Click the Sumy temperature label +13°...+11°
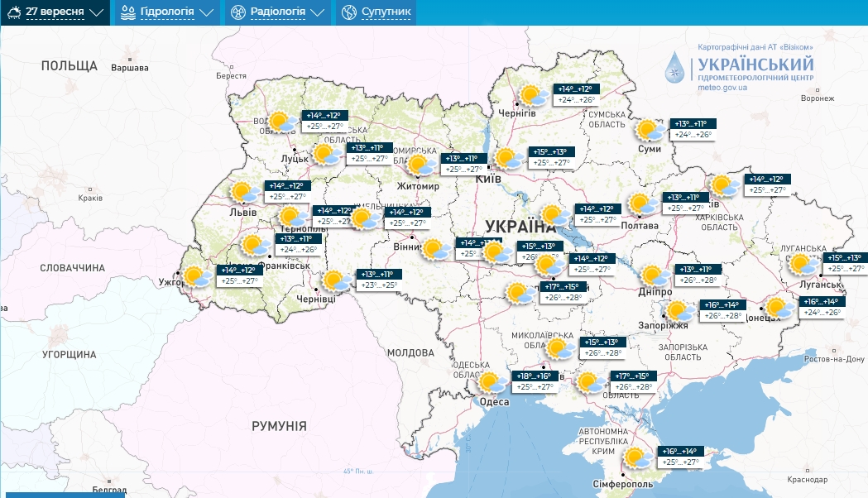Screen dimensions: 868x498 693,124
